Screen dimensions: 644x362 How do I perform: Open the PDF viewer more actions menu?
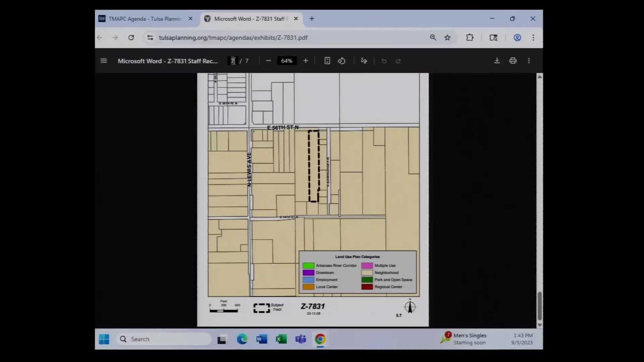(x=529, y=61)
